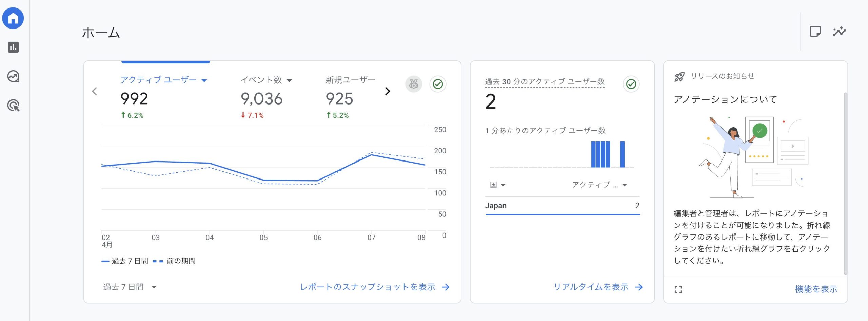
Task: Click the fullscreen expand icon in announcement card
Action: [x=678, y=289]
